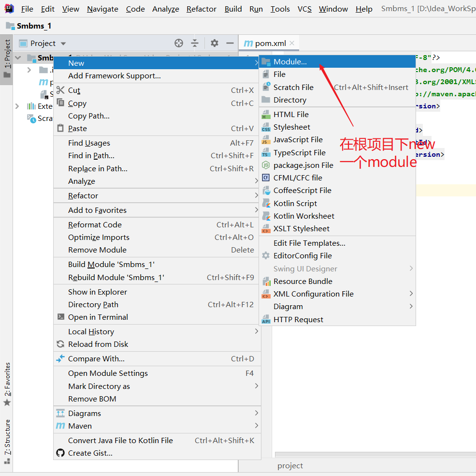Viewport: 476px width, 476px height.
Task: Click the TypeScript File TS icon
Action: click(266, 152)
